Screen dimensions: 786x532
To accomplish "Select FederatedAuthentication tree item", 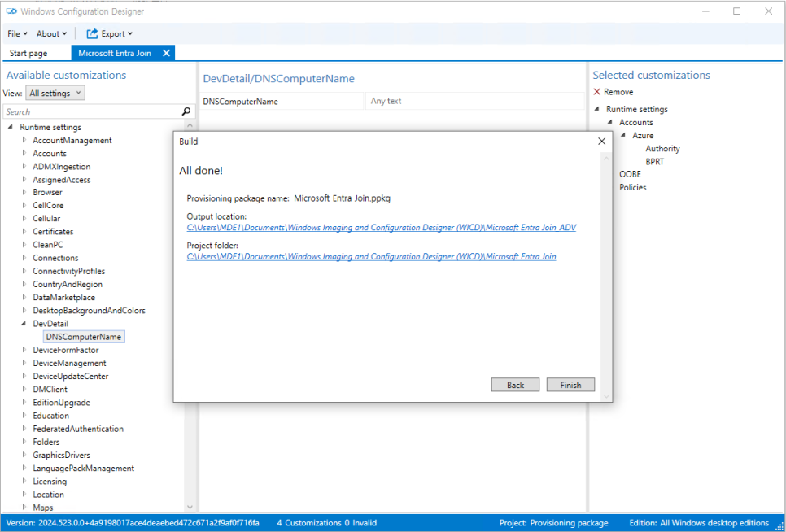I will click(x=78, y=429).
